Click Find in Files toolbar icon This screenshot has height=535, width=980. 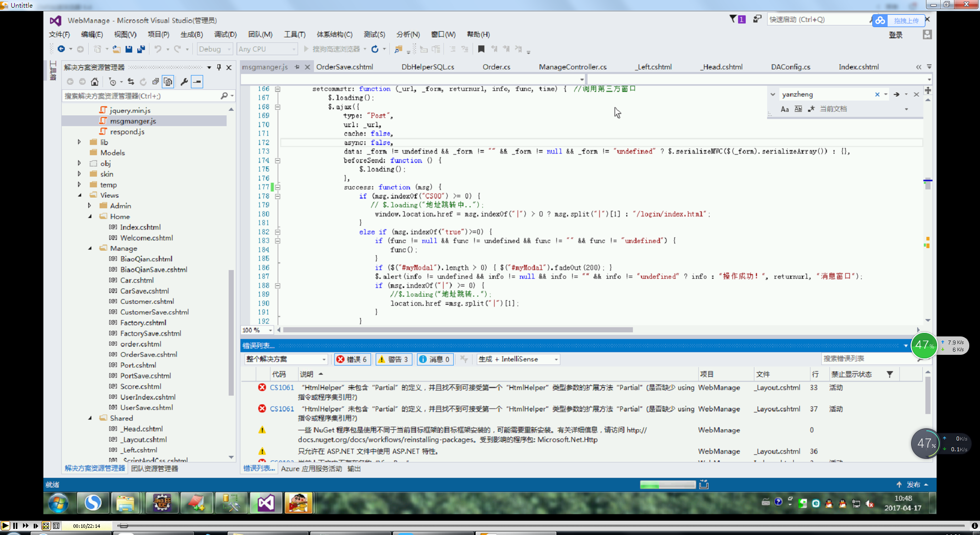pos(398,49)
